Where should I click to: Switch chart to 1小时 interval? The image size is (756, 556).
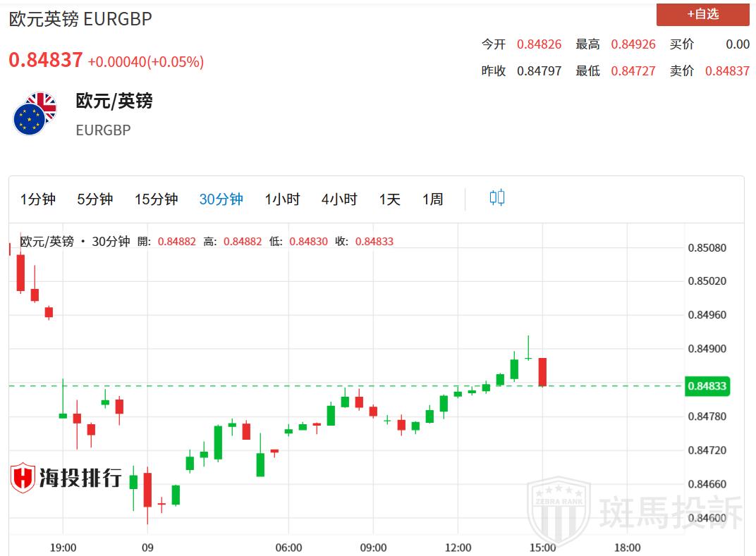pos(282,199)
